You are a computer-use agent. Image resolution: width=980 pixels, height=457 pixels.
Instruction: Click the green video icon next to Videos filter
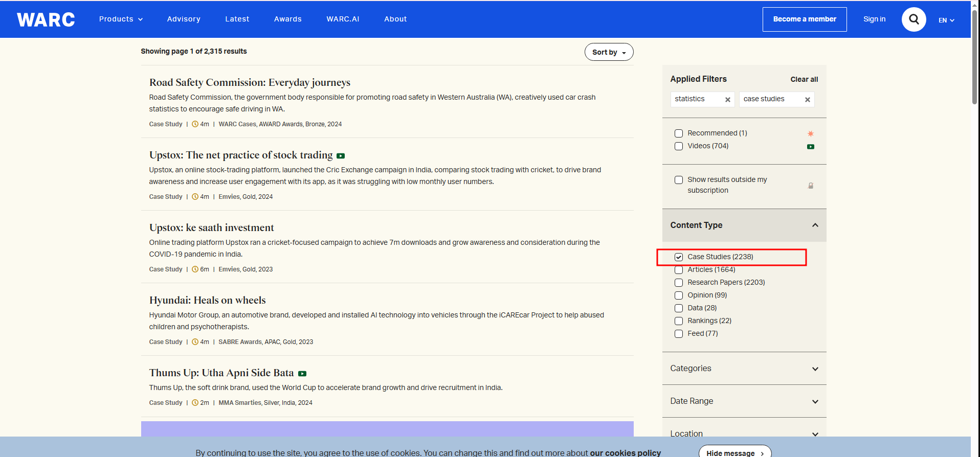tap(810, 147)
